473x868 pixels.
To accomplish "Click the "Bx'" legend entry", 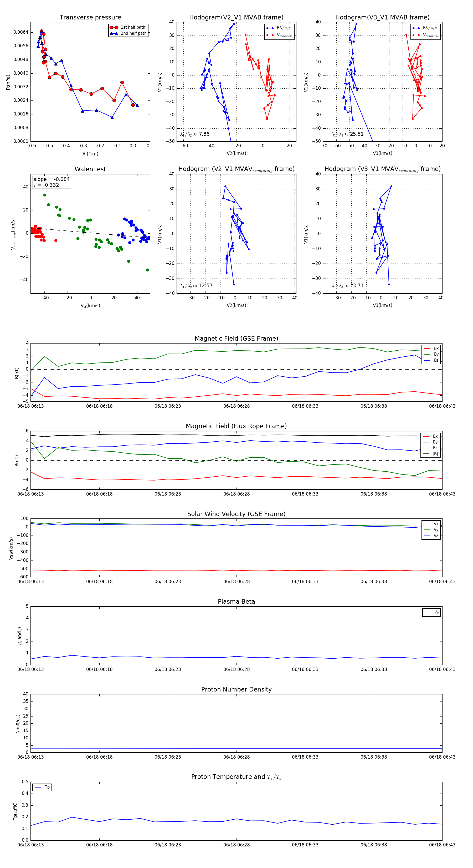I will (431, 436).
